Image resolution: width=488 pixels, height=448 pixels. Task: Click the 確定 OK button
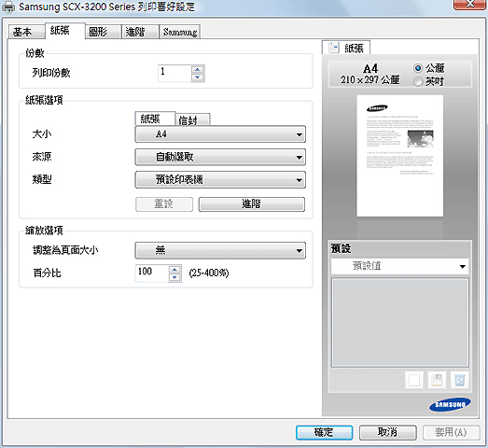(324, 432)
